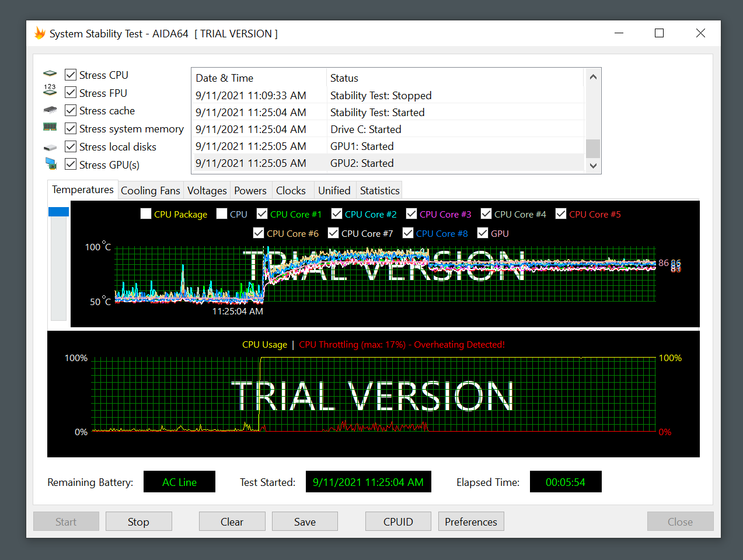This screenshot has width=743, height=560.
Task: Click the Start button
Action: pos(66,521)
